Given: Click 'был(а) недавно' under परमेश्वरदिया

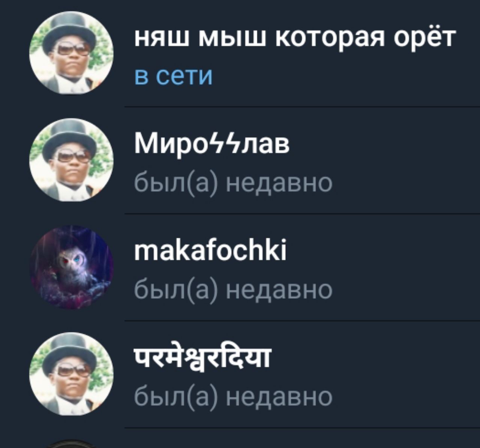Looking at the screenshot, I should (233, 397).
